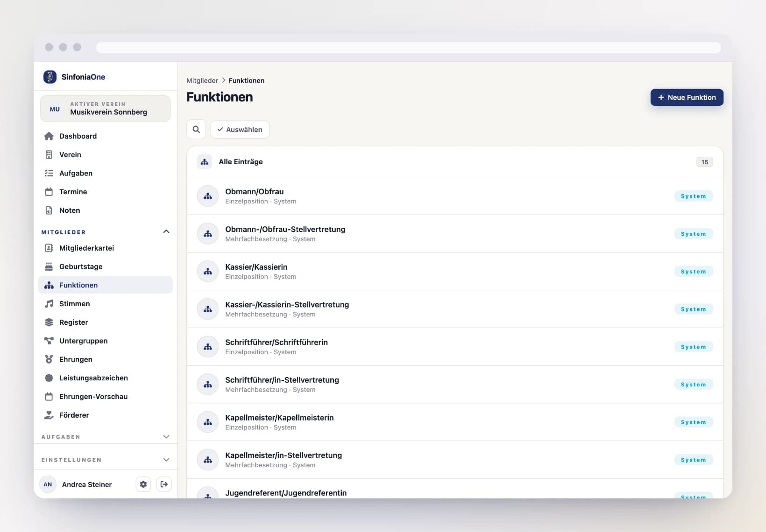Click the Termine calendar icon
The image size is (766, 532).
(x=49, y=192)
